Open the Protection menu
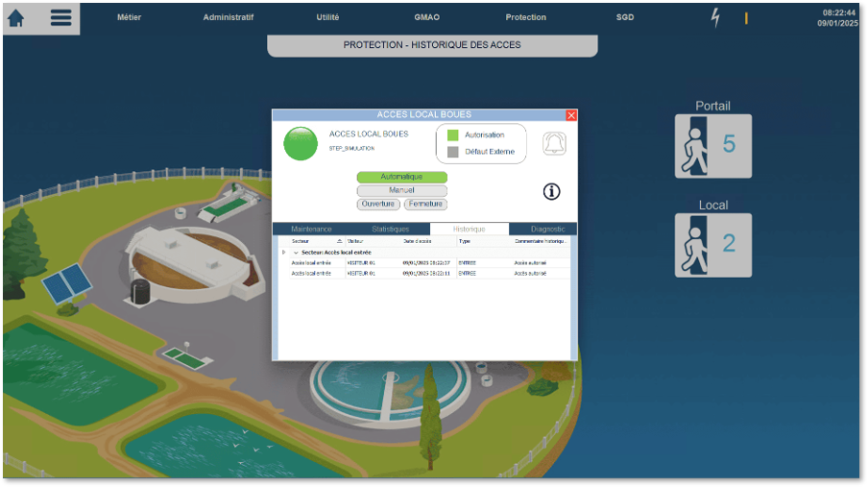This screenshot has width=868, height=487. pos(526,17)
